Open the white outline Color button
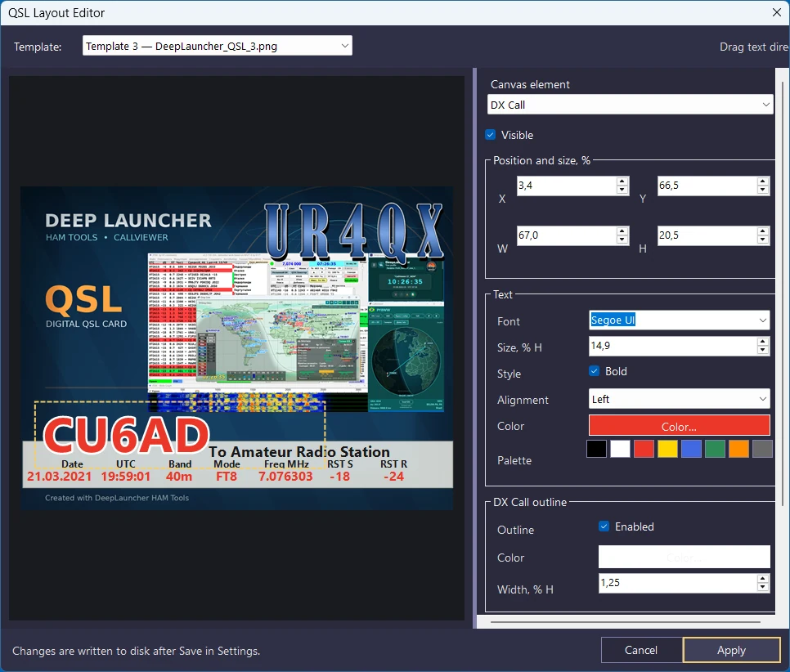Screen dimensions: 790x672 pos(685,558)
